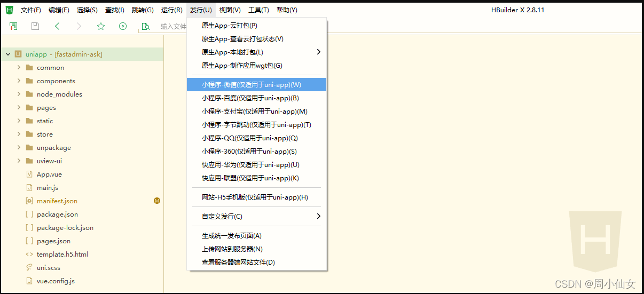Collapse the uniapp project root
This screenshot has width=644, height=294.
click(7, 54)
